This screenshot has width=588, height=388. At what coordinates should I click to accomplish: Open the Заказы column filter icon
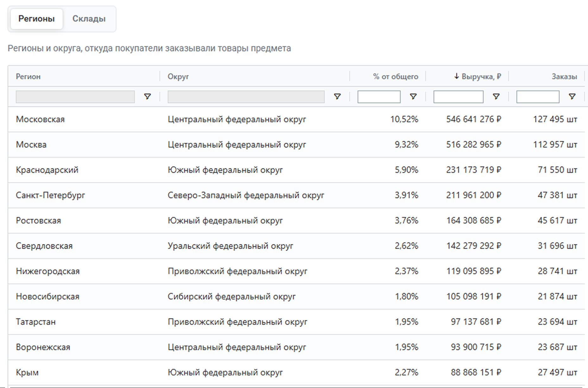572,97
